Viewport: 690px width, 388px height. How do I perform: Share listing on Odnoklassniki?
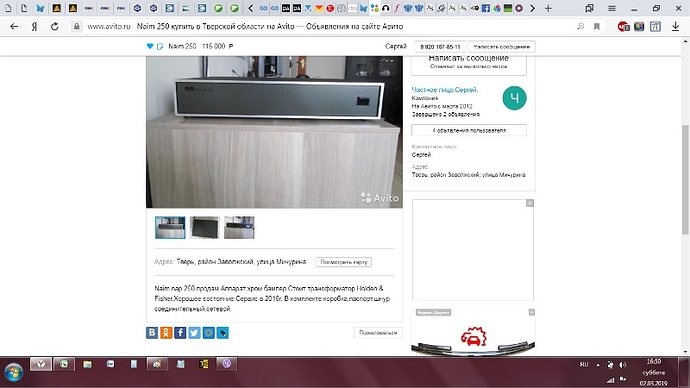pyautogui.click(x=166, y=333)
